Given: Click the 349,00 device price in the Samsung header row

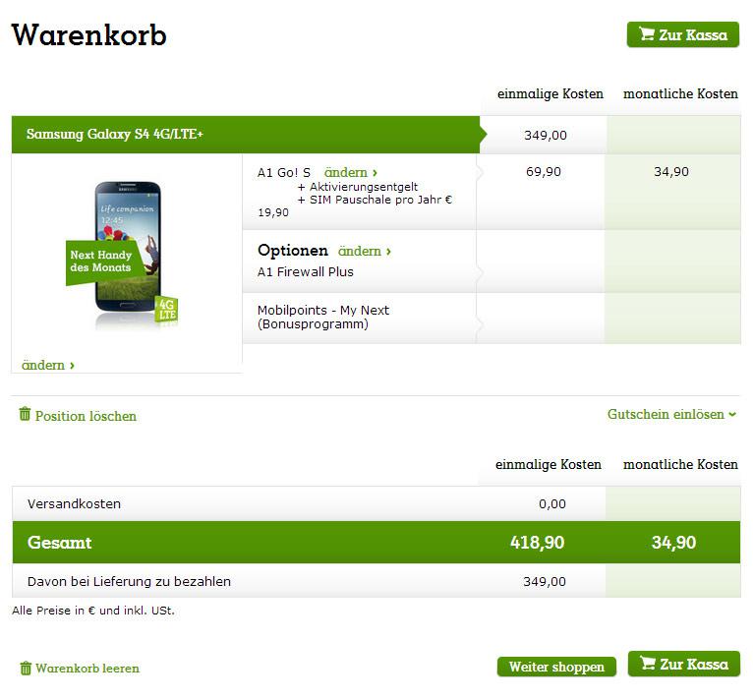Looking at the screenshot, I should click(546, 136).
